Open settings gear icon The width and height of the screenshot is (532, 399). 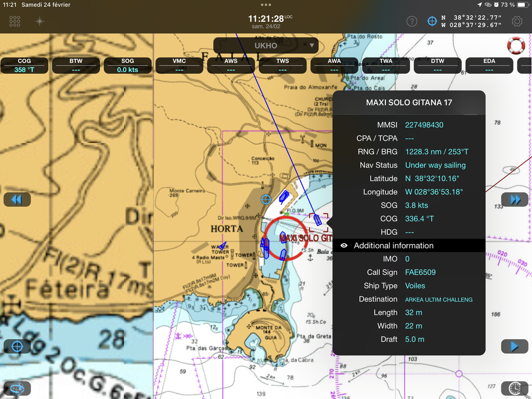click(x=517, y=21)
